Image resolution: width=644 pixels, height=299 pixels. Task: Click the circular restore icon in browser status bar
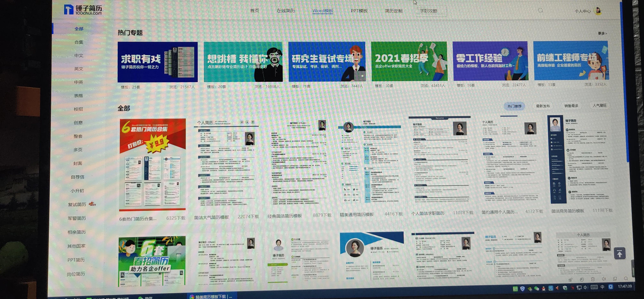[582, 280]
